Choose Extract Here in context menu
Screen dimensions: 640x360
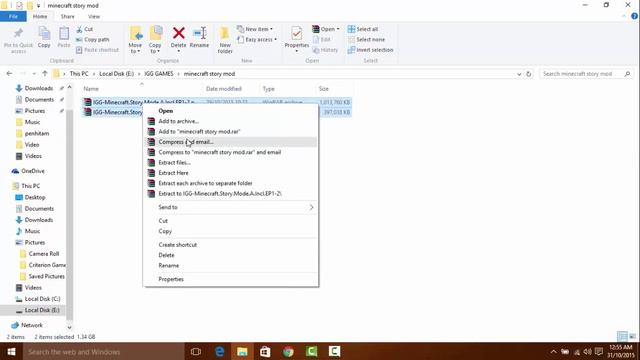pos(231,173)
